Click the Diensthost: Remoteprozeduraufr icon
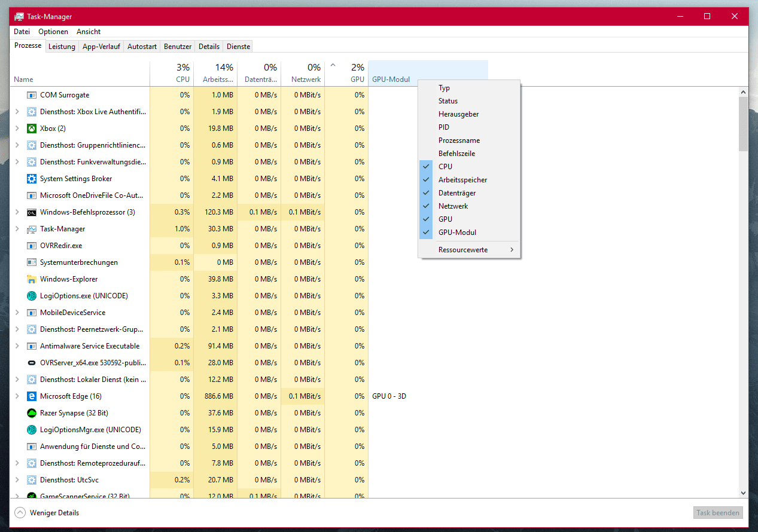Image resolution: width=758 pixels, height=532 pixels. [32, 463]
